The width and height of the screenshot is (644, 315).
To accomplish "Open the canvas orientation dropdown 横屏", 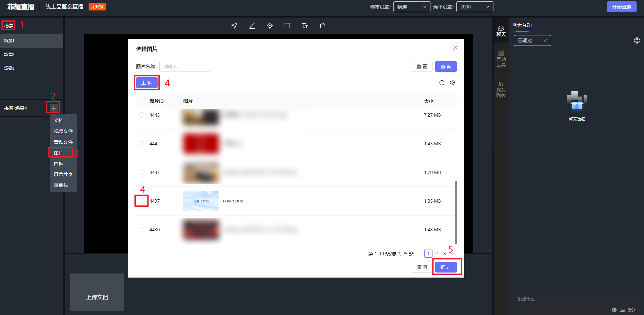I will click(412, 7).
